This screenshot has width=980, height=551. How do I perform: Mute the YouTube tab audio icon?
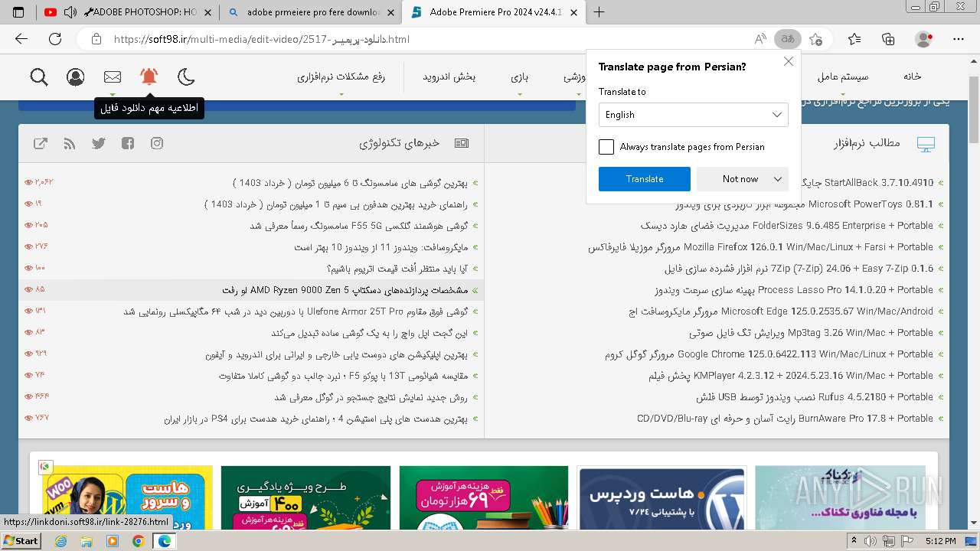point(70,12)
